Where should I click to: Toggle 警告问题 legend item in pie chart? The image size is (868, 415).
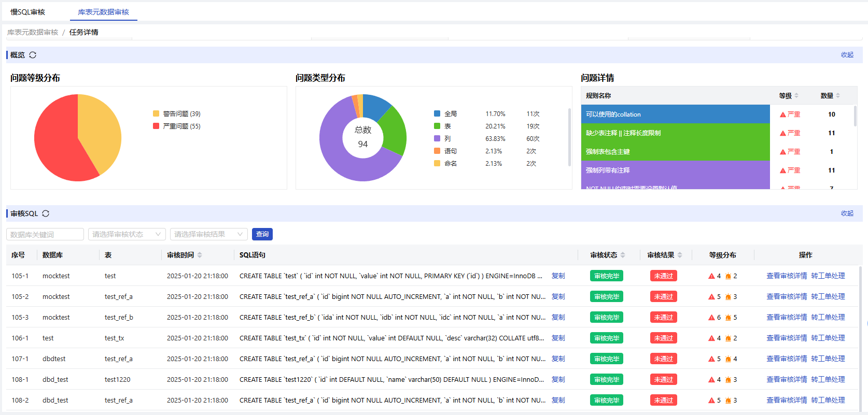tap(176, 114)
